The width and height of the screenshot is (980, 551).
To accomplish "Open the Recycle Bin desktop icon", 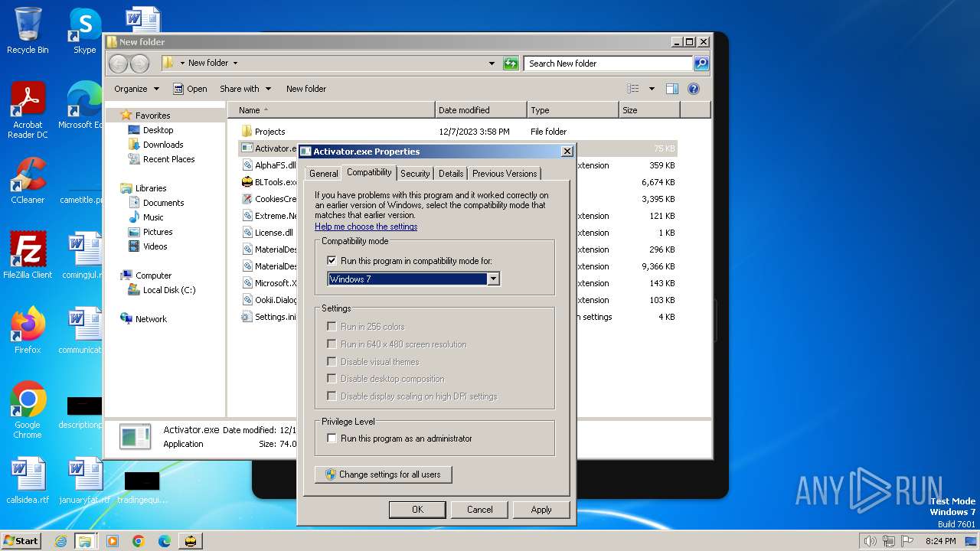I will (x=28, y=31).
